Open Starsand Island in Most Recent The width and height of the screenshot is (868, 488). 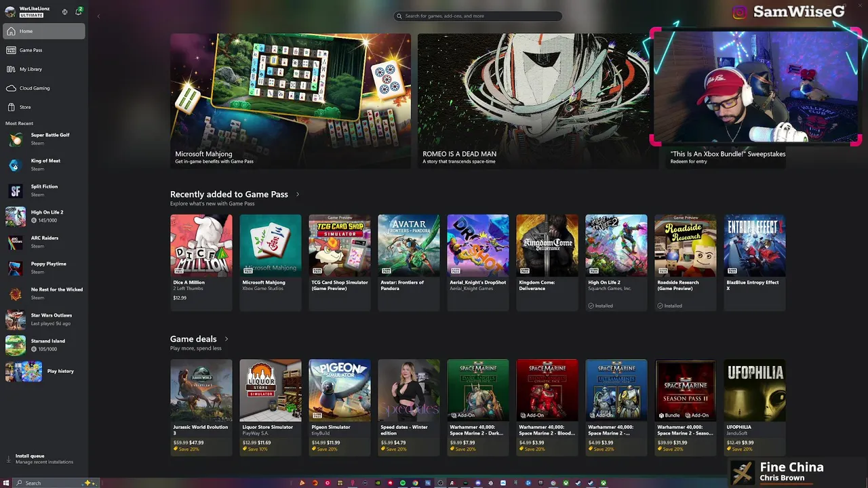pos(44,345)
